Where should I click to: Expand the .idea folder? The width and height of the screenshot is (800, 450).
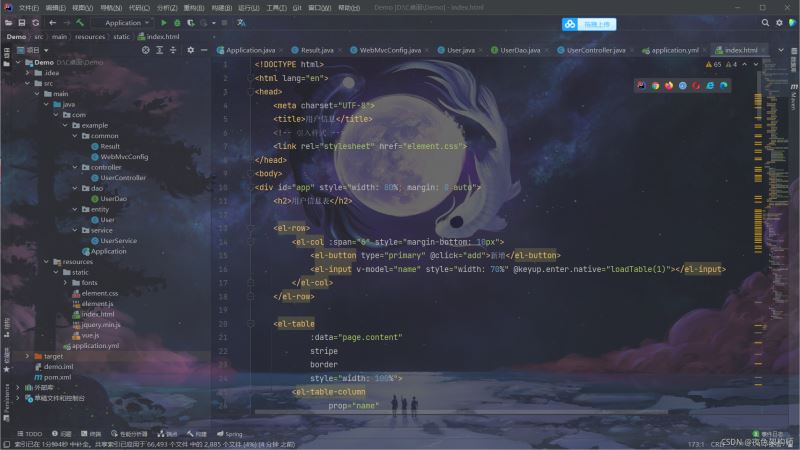(x=28, y=73)
